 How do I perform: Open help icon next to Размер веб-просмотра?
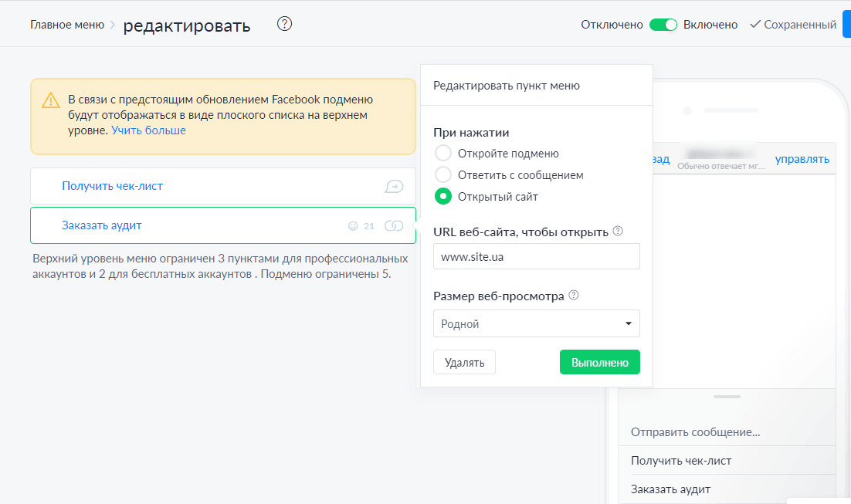pyautogui.click(x=574, y=295)
